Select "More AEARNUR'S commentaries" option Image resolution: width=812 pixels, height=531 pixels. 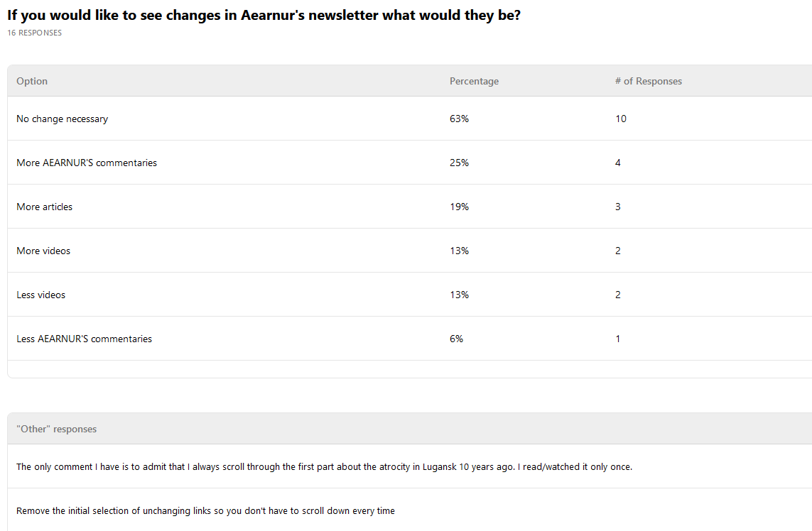[87, 163]
